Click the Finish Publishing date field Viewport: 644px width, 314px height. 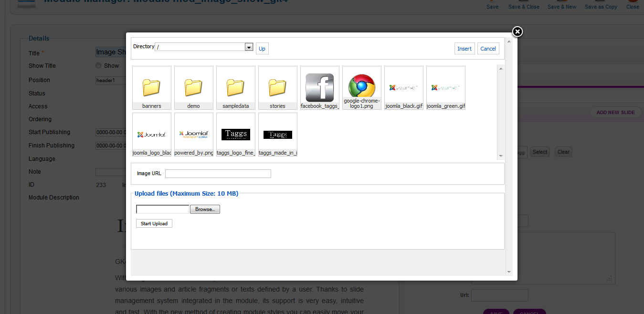tap(111, 146)
